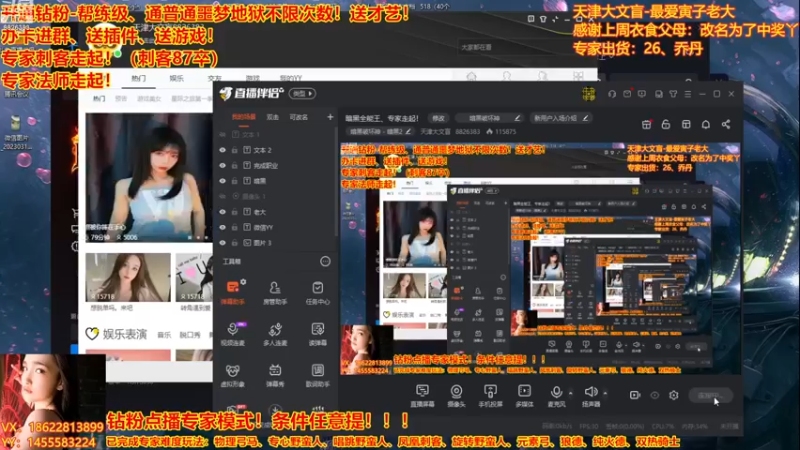
Task: Open the 微信图片 desktop file icon
Action: (x=17, y=132)
